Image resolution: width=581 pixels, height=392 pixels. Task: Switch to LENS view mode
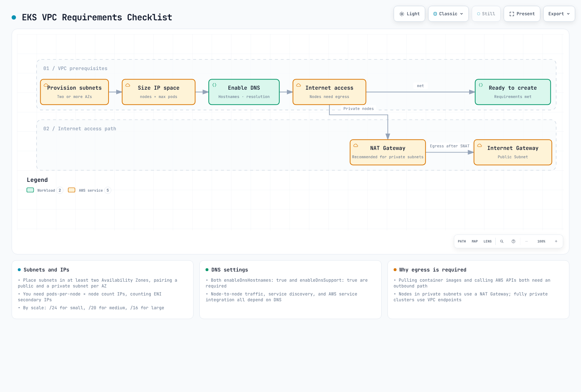[488, 241]
